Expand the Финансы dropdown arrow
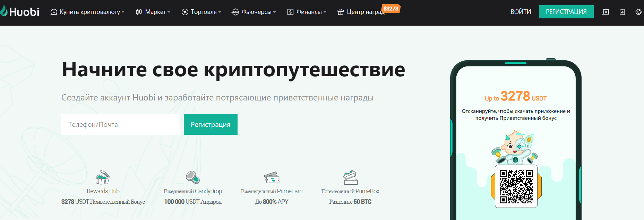The height and width of the screenshot is (220, 644). click(325, 12)
